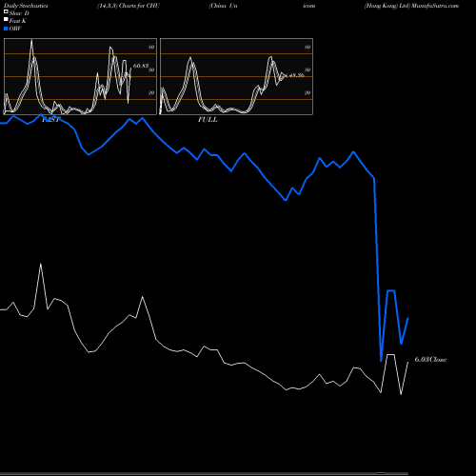Select the 'Slow D' legend label
Screen dimensions: 476x476
point(19,13)
